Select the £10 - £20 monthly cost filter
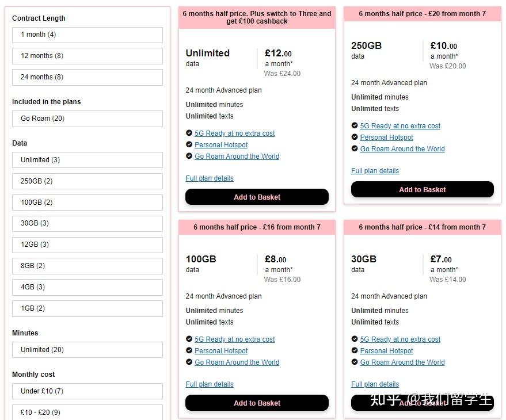The height and width of the screenshot is (420, 506). pyautogui.click(x=87, y=412)
